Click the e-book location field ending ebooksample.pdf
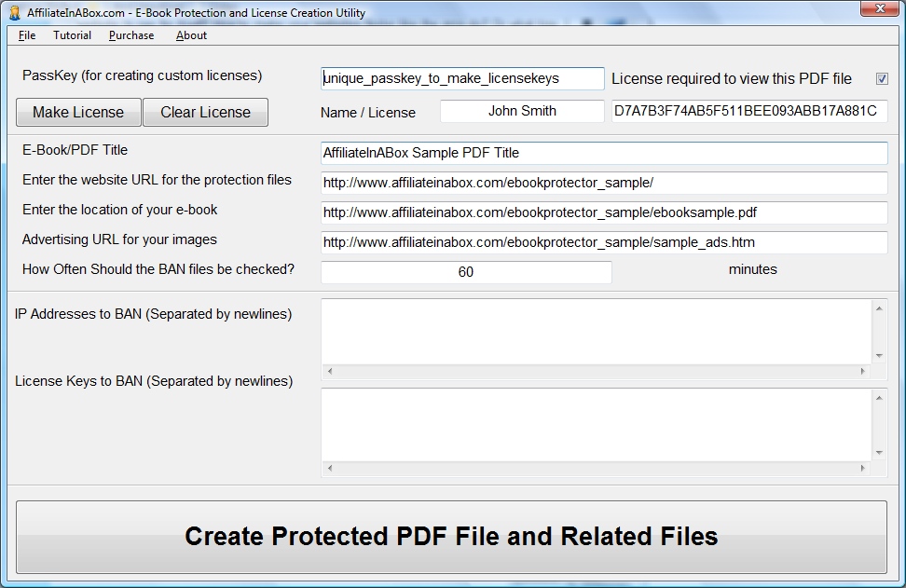 pos(604,212)
